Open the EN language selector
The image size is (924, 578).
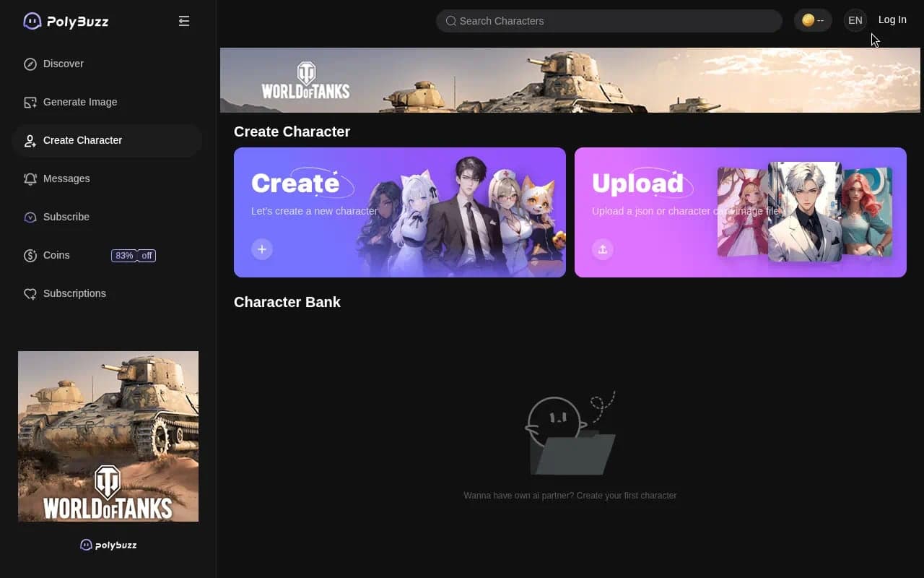(855, 20)
